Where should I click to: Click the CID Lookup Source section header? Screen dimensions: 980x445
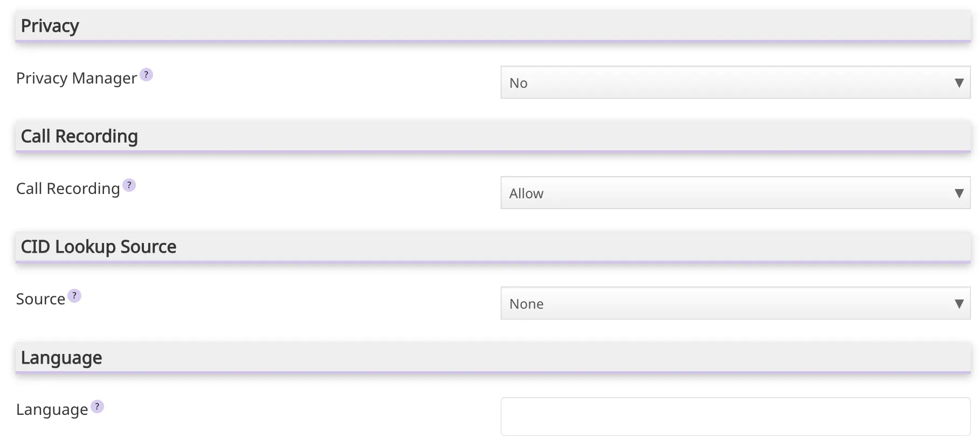coord(98,247)
